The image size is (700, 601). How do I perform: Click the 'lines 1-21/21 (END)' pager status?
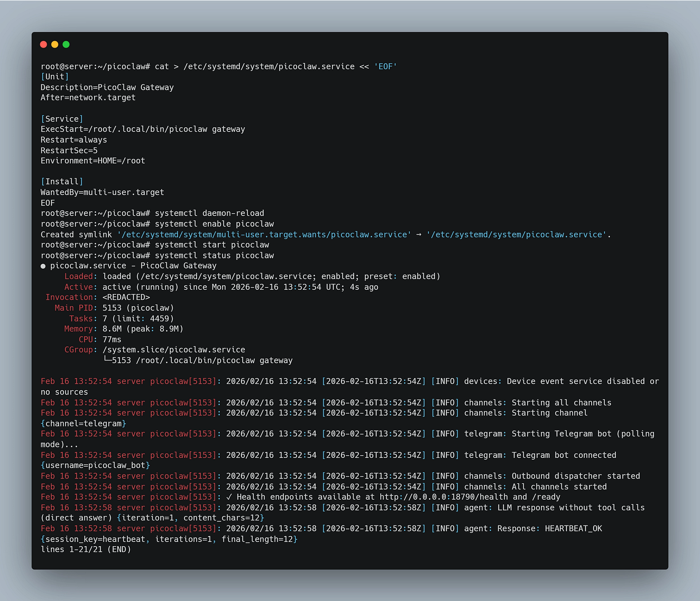coord(86,550)
